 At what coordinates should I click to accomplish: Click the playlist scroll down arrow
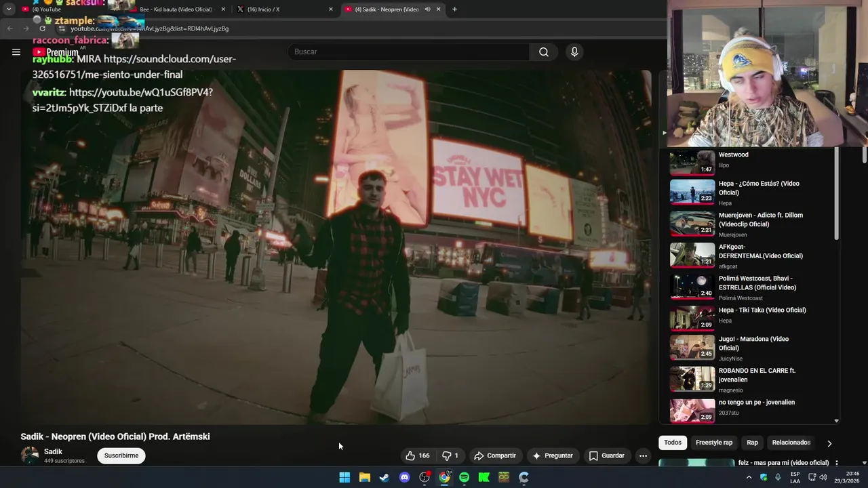point(836,421)
